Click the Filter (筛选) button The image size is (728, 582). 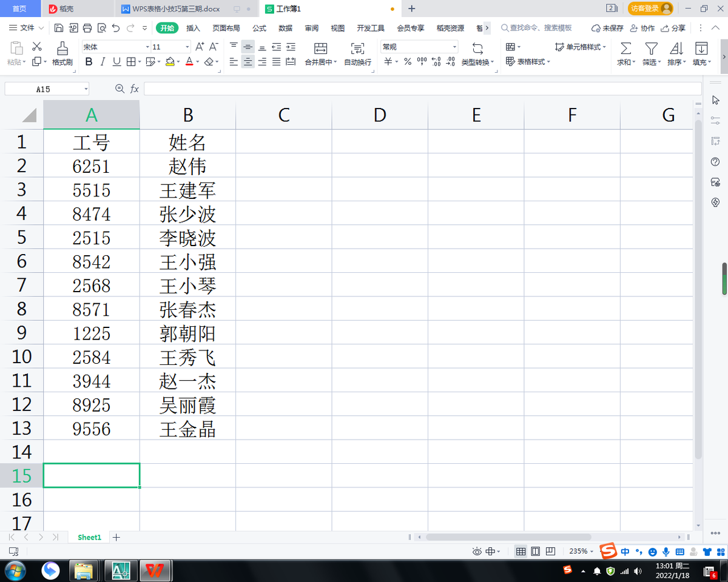pyautogui.click(x=651, y=54)
